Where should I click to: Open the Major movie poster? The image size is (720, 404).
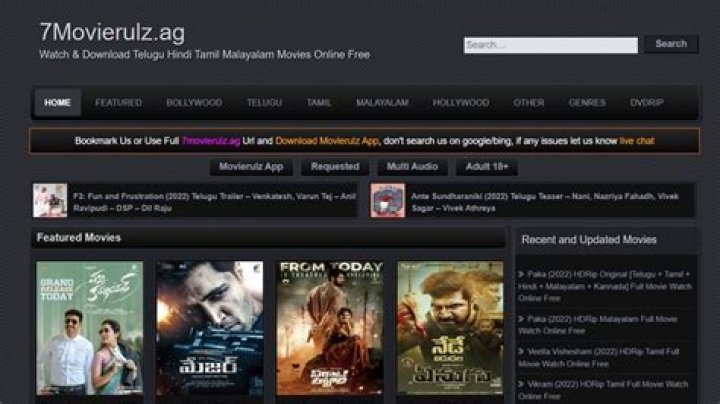[209, 328]
